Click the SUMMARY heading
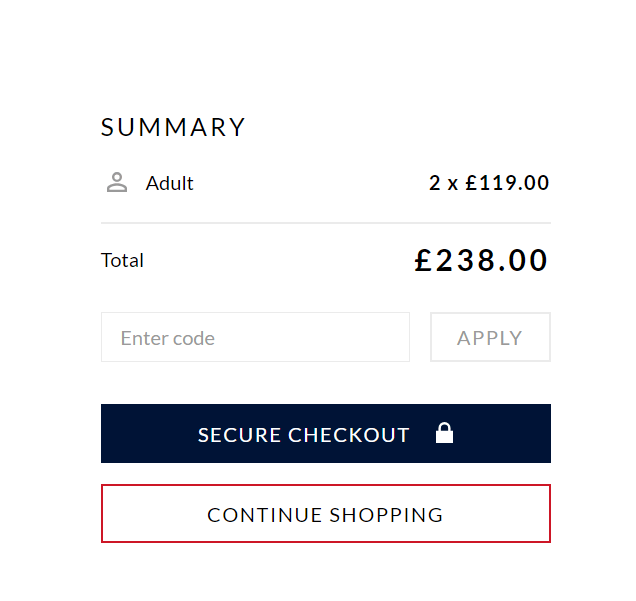 click(173, 127)
